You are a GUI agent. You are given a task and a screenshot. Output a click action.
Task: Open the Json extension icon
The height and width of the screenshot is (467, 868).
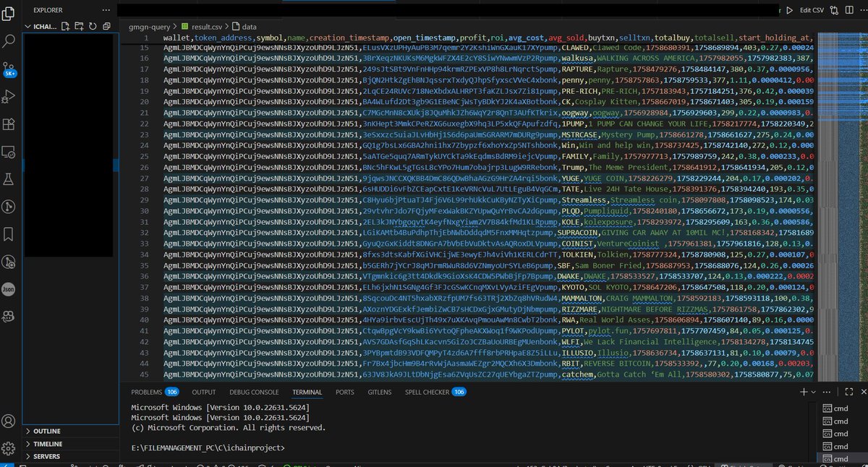click(9, 288)
